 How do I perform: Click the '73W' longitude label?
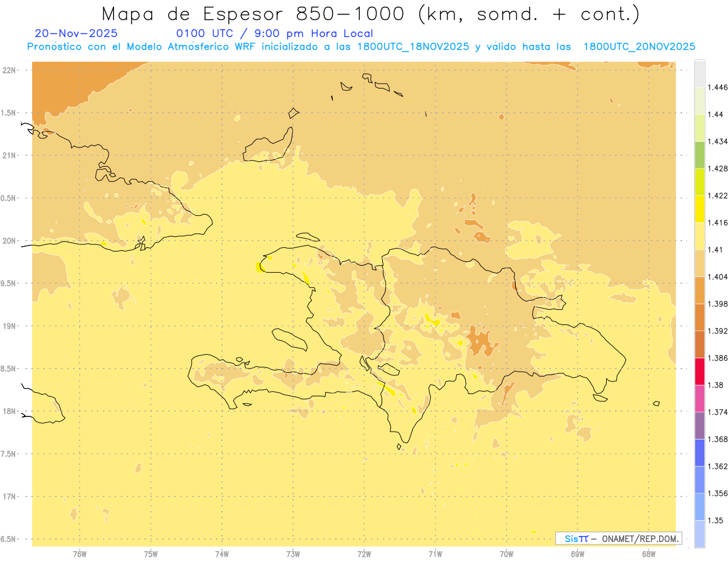click(x=293, y=554)
